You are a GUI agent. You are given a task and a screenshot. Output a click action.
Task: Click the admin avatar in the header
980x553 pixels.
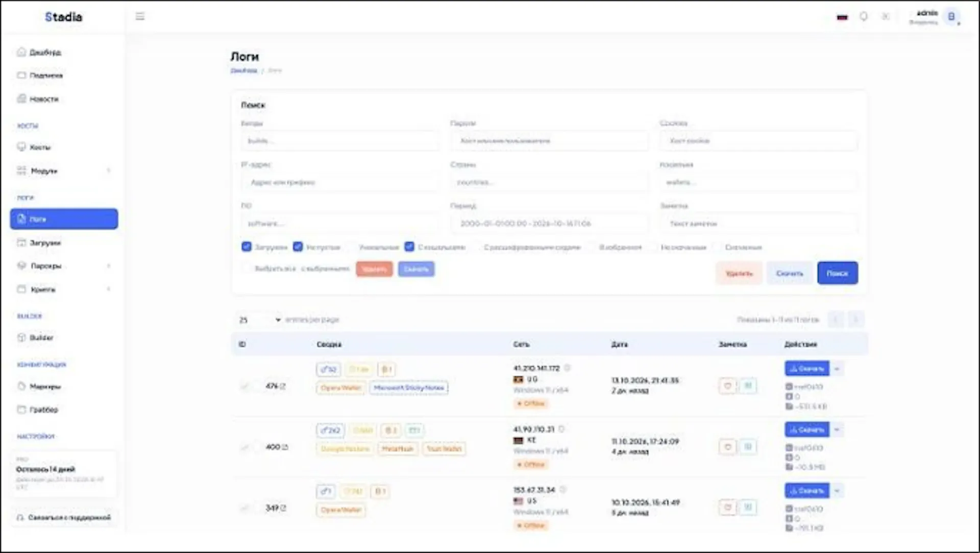951,16
